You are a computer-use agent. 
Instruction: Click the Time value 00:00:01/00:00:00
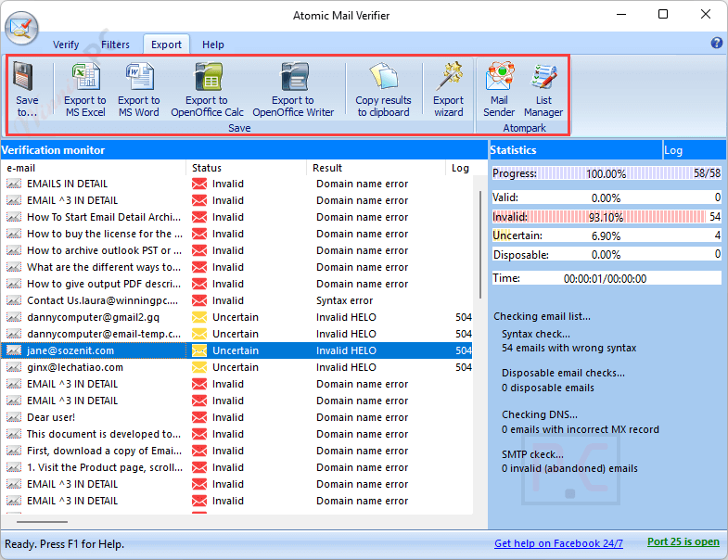(x=605, y=278)
